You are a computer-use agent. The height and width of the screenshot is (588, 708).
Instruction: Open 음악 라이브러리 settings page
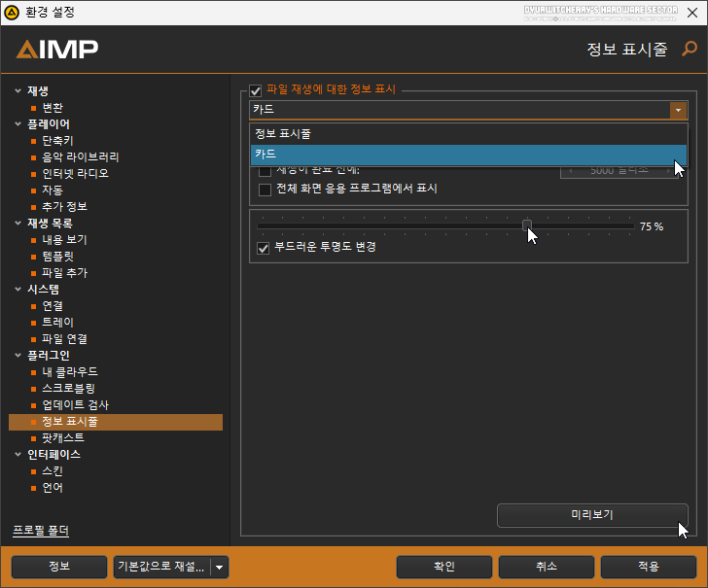pyautogui.click(x=81, y=157)
